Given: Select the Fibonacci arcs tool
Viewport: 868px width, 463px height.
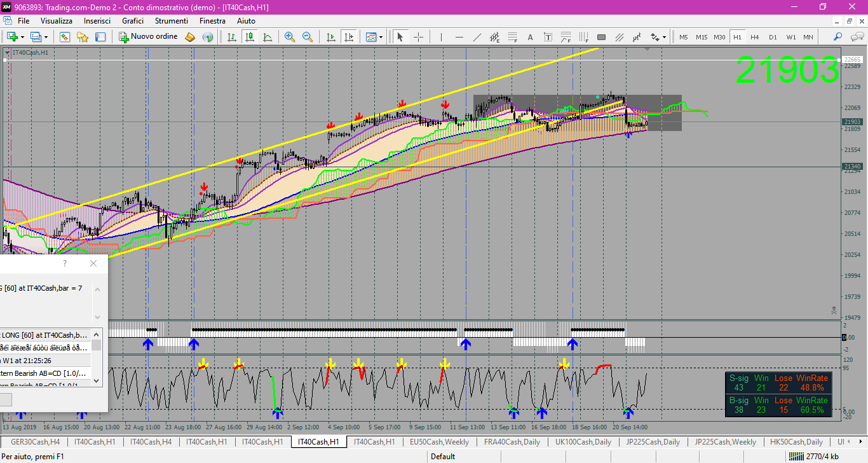Looking at the screenshot, I should (x=566, y=37).
